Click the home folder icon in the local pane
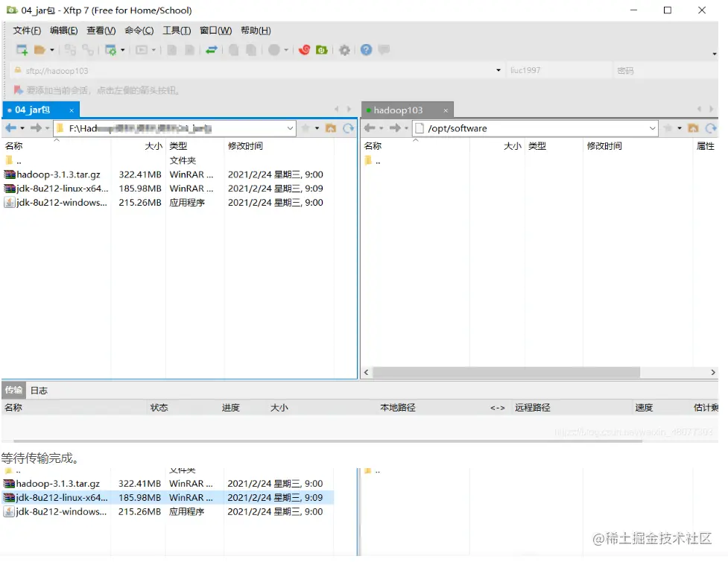The image size is (728, 562). [331, 128]
